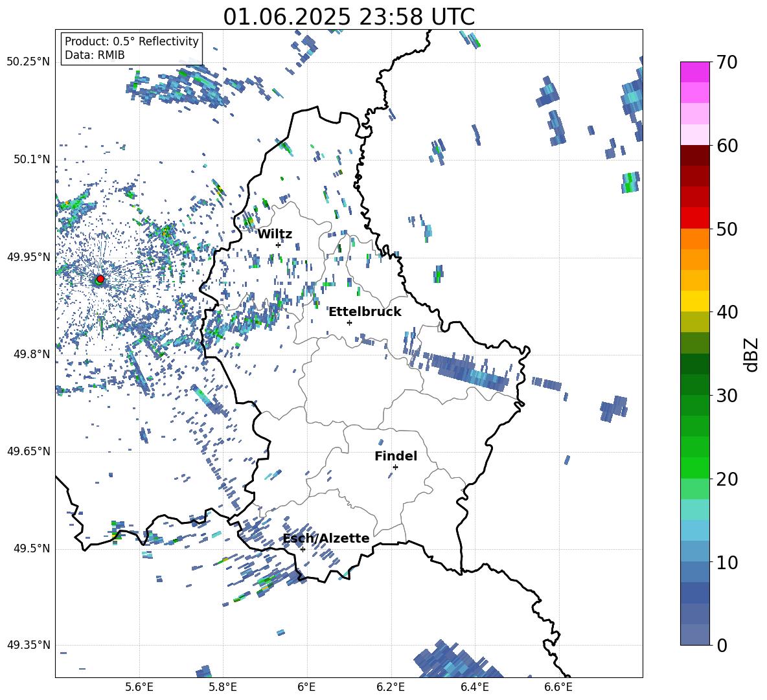The width and height of the screenshot is (767, 700).
Task: Click the red radar site marker
Action: pos(100,278)
